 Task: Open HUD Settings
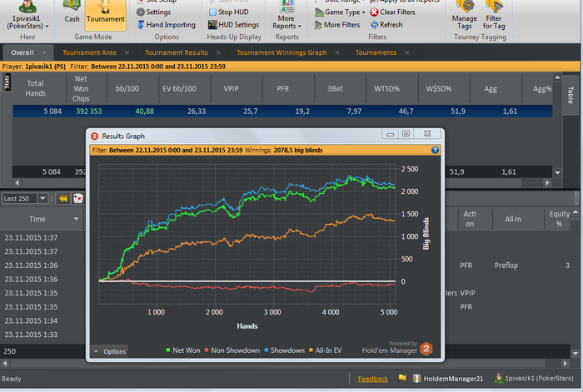(x=233, y=24)
